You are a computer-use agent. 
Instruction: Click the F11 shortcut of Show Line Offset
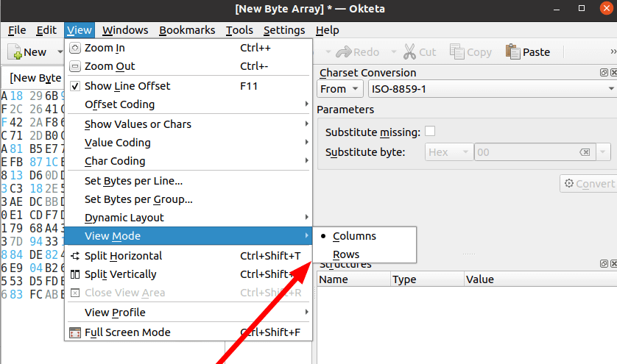(249, 86)
